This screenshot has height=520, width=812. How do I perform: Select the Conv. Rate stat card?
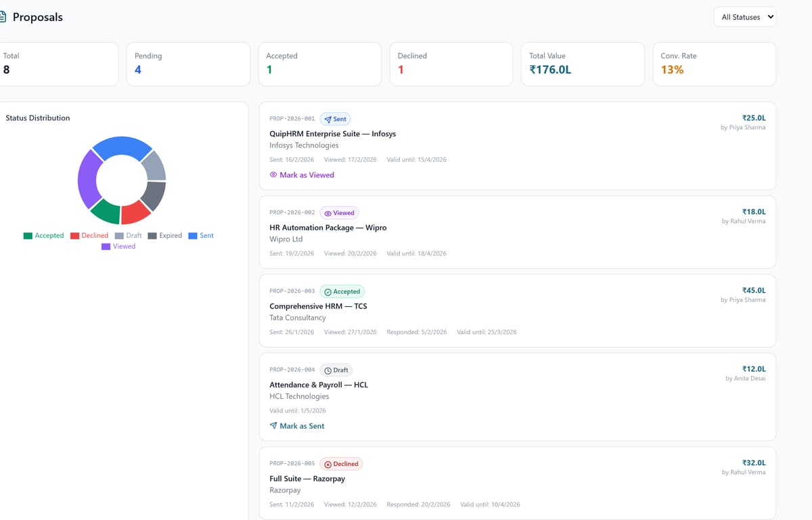(x=715, y=64)
